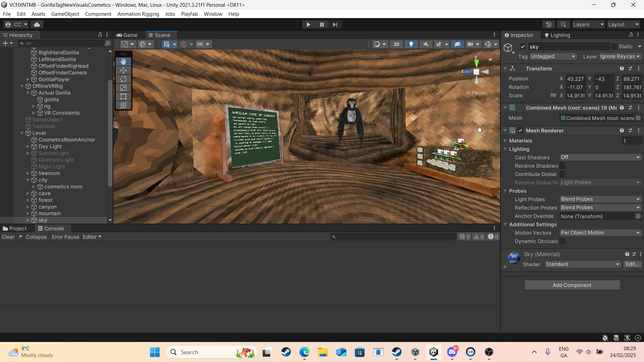The height and width of the screenshot is (362, 644).
Task: Select the Rect tool in scene toolbar
Action: click(123, 97)
